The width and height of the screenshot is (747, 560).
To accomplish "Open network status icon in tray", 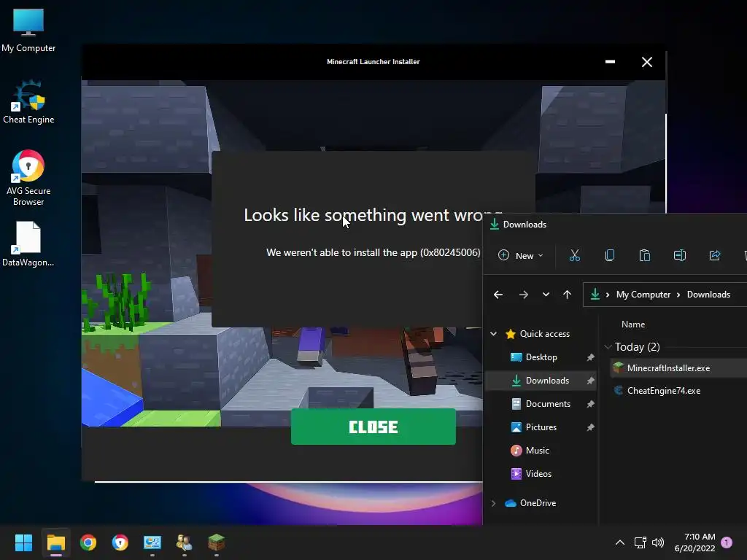I will pyautogui.click(x=640, y=542).
